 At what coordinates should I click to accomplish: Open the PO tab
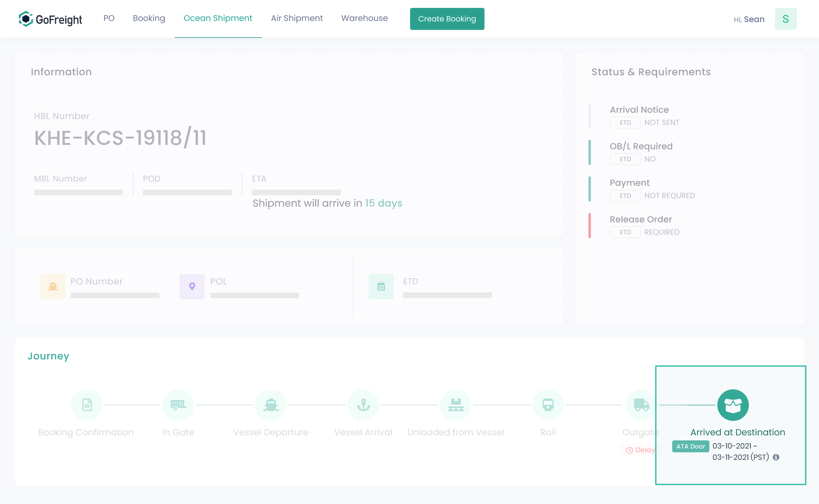[109, 18]
